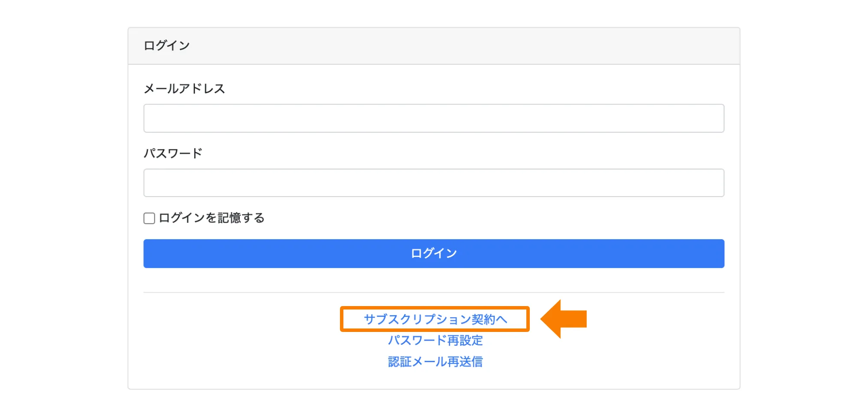868x419 pixels.
Task: Click the horizontal divider below login button
Action: coord(434,293)
